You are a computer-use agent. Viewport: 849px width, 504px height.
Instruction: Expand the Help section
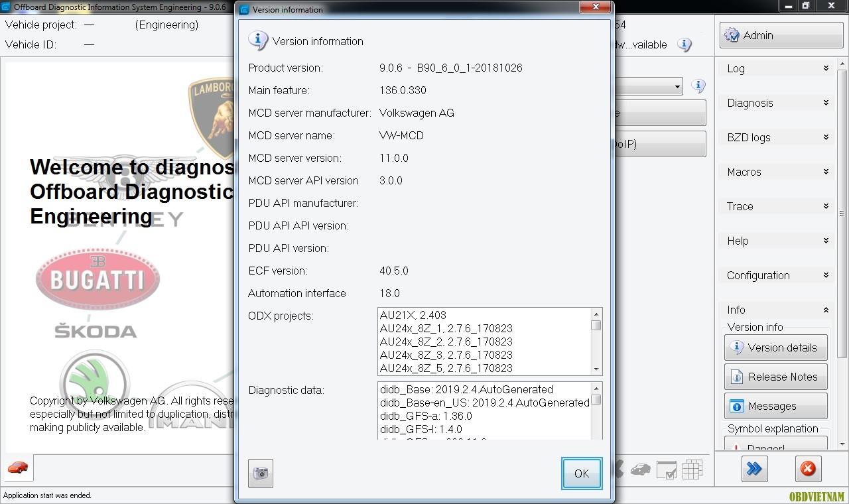[x=776, y=241]
